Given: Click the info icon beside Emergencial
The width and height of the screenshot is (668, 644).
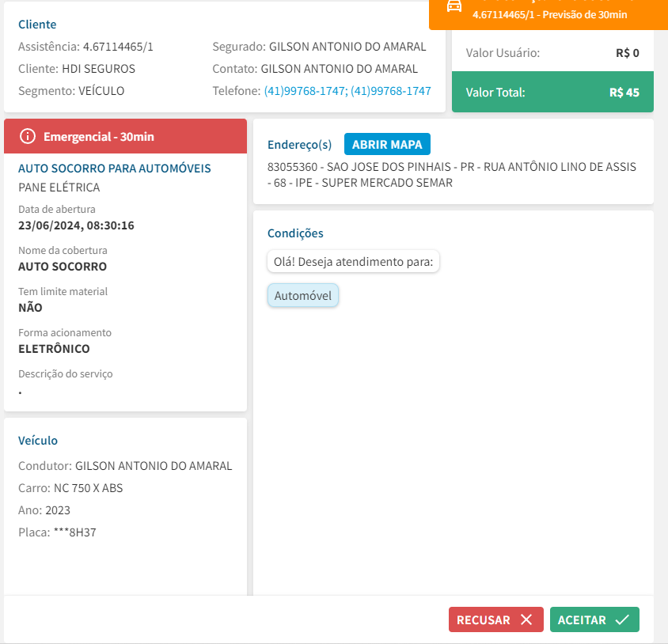Looking at the screenshot, I should pyautogui.click(x=28, y=136).
